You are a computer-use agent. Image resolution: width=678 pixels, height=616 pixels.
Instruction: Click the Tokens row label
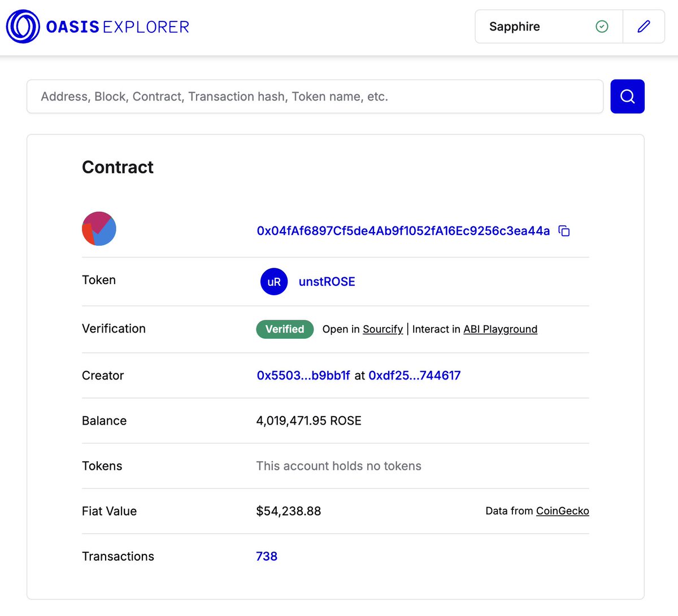click(x=102, y=466)
